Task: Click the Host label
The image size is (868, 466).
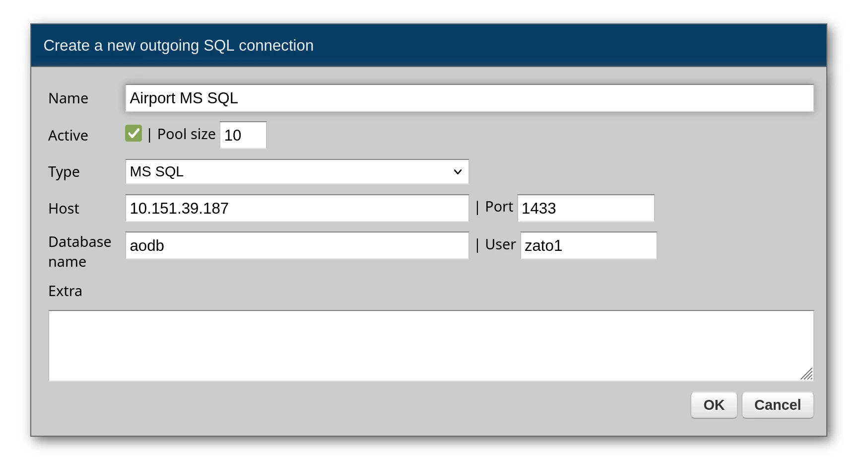Action: 64,209
